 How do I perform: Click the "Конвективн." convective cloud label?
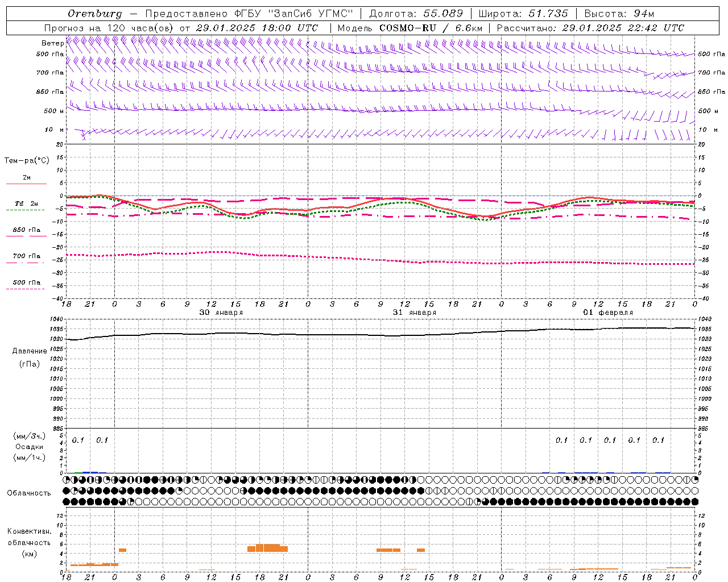(30, 531)
